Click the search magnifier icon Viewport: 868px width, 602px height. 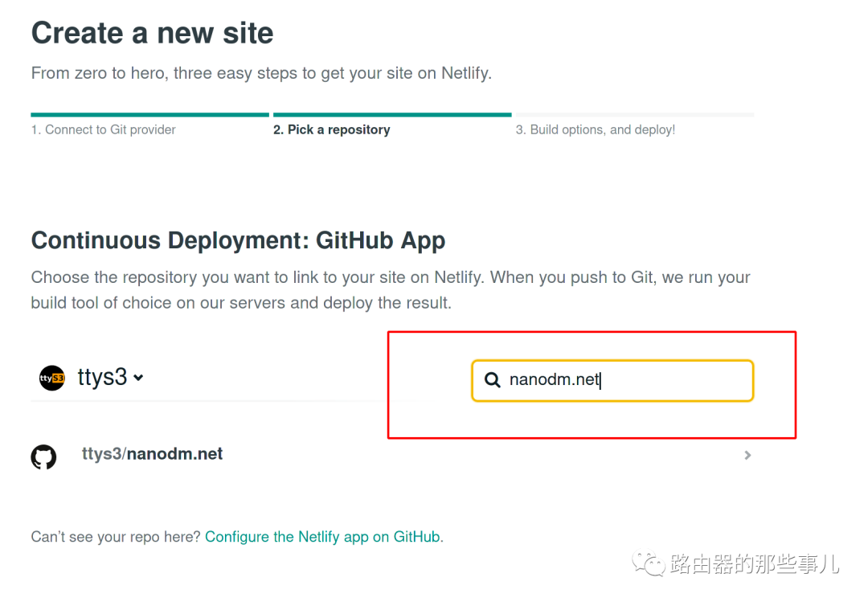[492, 380]
